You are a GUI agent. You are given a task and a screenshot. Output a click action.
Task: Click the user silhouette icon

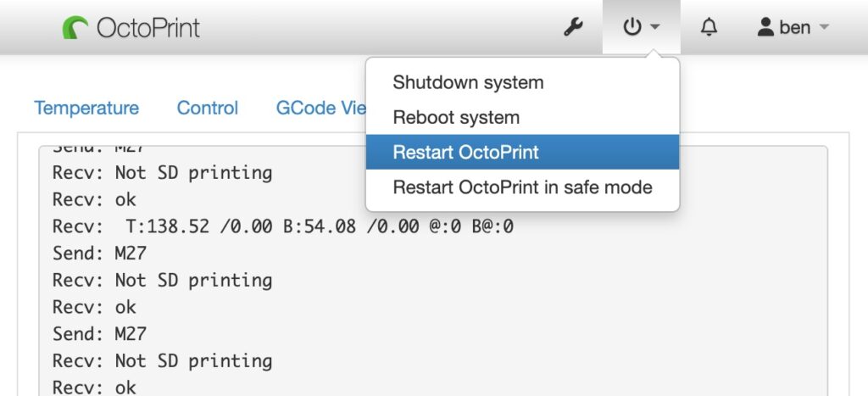(765, 28)
